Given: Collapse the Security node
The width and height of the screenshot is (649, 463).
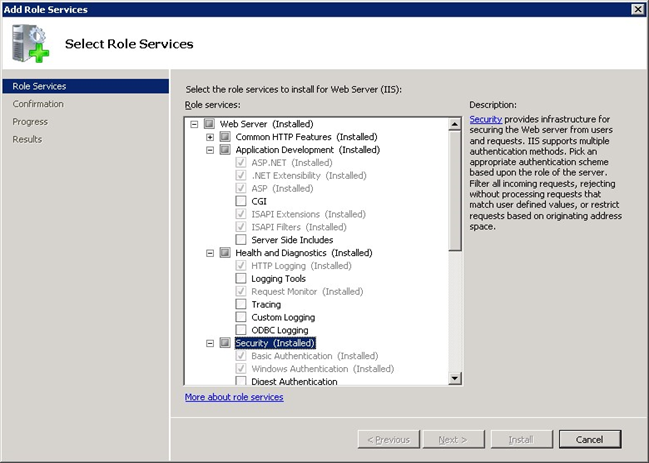Looking at the screenshot, I should click(210, 343).
